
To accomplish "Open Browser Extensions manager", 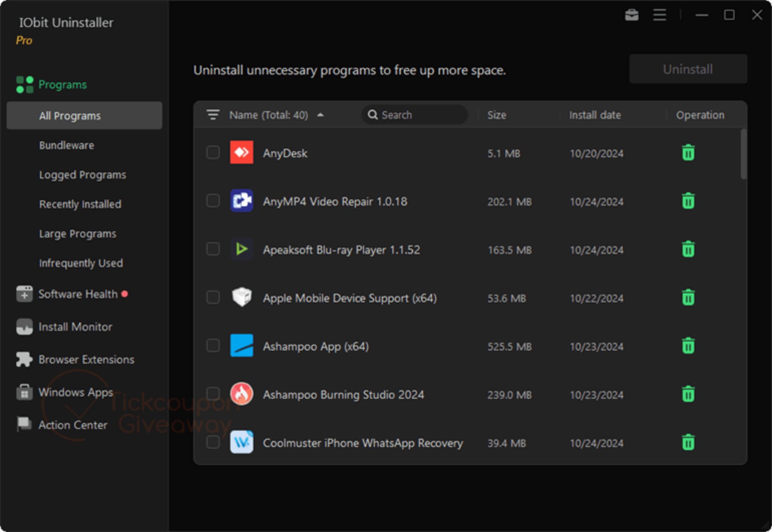I will tap(86, 359).
